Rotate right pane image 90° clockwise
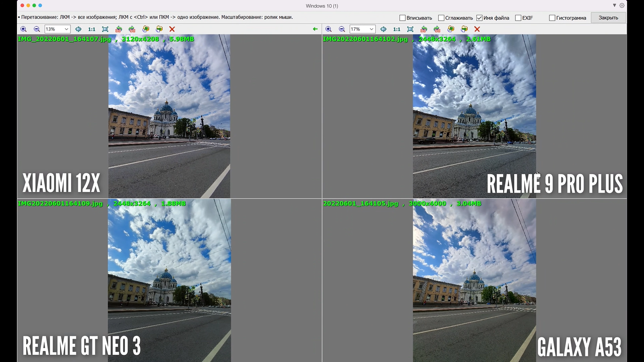 click(x=437, y=29)
